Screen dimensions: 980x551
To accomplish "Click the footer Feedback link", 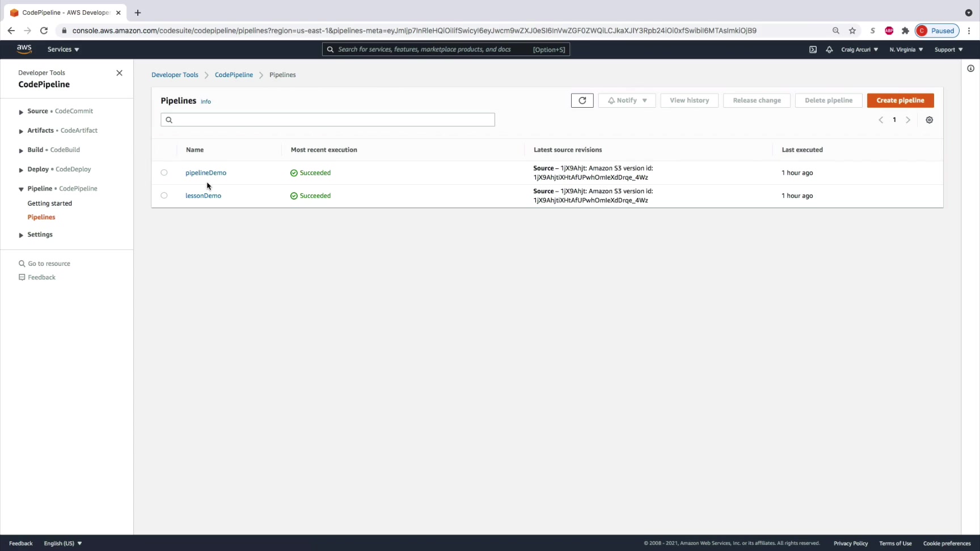I will [21, 543].
